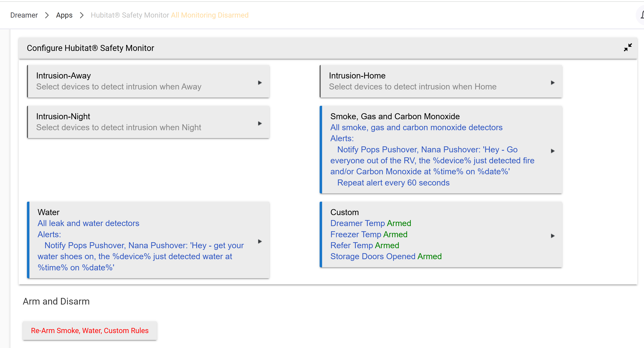This screenshot has height=348, width=644.
Task: Go to Dreamer breadcrumb
Action: click(24, 15)
